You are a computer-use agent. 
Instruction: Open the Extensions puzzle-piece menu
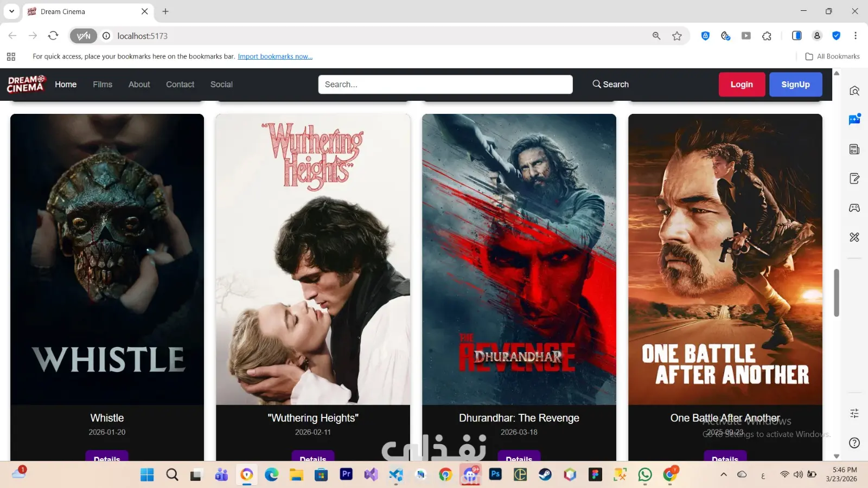tap(767, 36)
